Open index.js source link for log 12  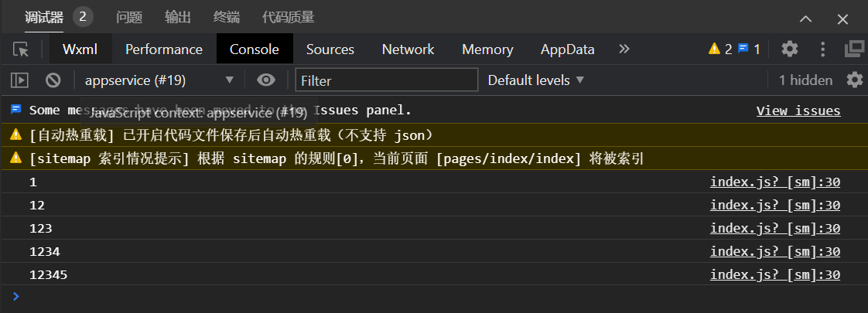775,205
